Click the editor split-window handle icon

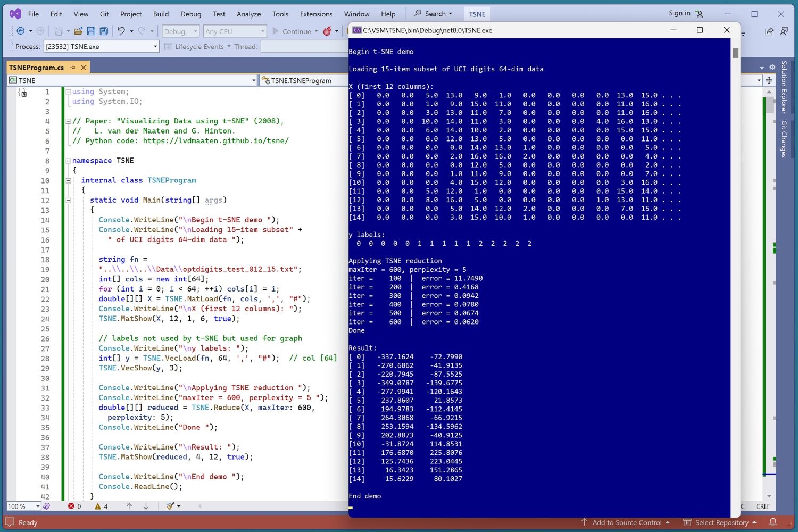(769, 80)
